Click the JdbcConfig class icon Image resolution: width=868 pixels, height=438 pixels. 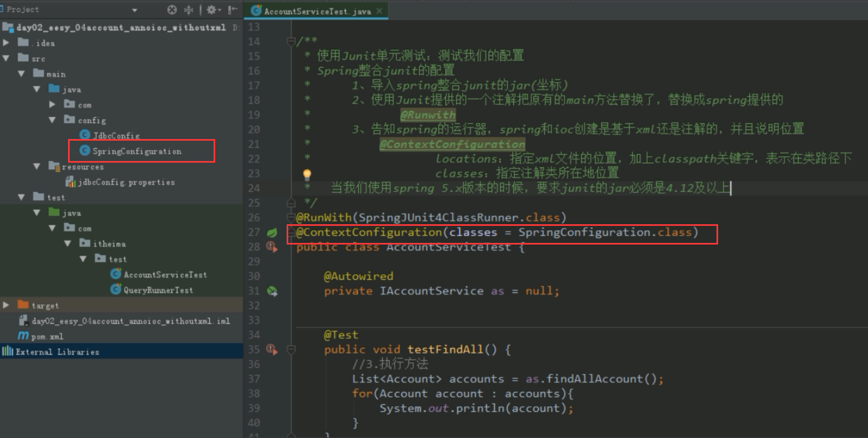[85, 135]
